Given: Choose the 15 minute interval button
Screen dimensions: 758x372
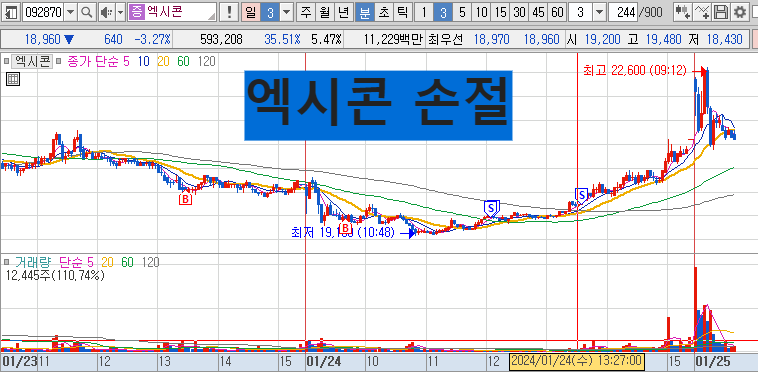Looking at the screenshot, I should tap(500, 12).
